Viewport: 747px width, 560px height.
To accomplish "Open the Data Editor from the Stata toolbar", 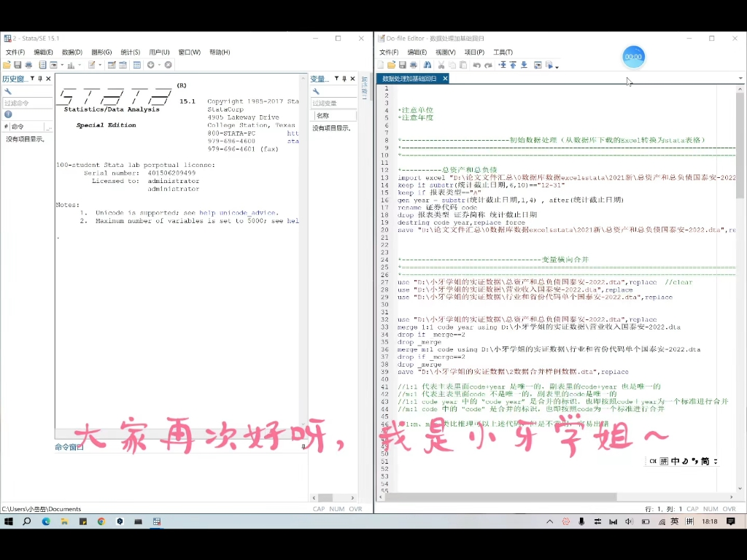I will (110, 65).
